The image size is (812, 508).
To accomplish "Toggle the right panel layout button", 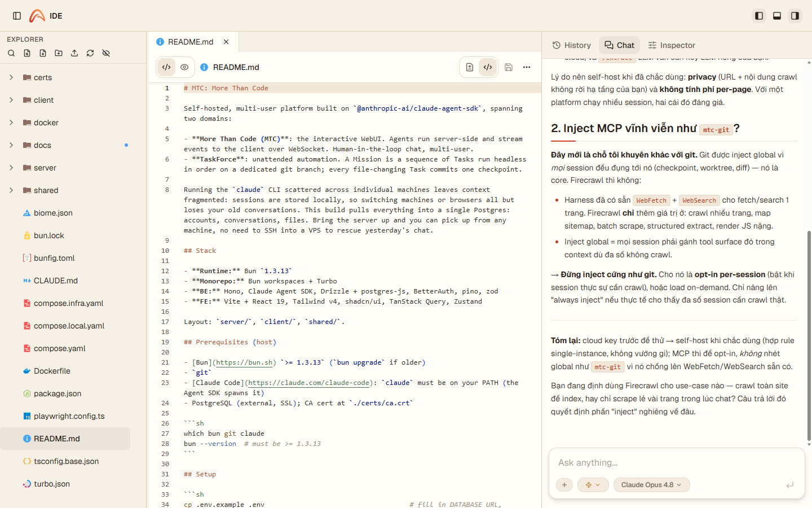I will coord(795,16).
